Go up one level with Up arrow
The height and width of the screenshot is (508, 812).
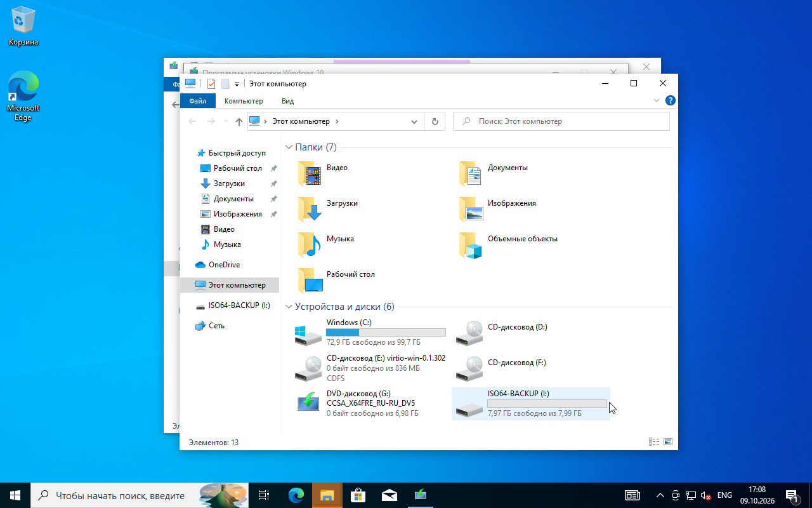[x=239, y=121]
